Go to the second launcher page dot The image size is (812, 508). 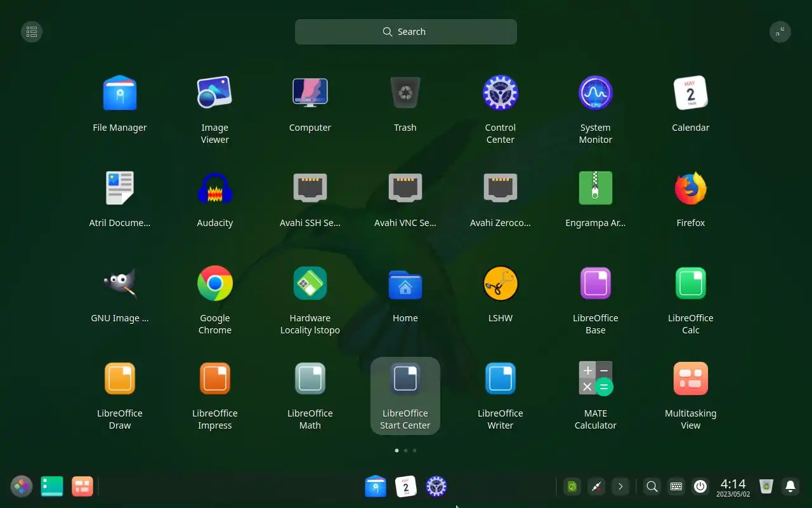pos(405,450)
